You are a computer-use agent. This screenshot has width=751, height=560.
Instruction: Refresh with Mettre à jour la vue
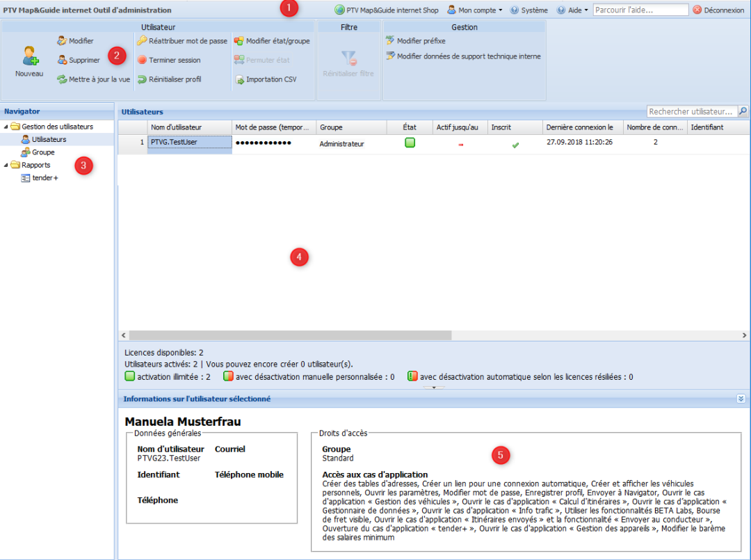coord(62,79)
